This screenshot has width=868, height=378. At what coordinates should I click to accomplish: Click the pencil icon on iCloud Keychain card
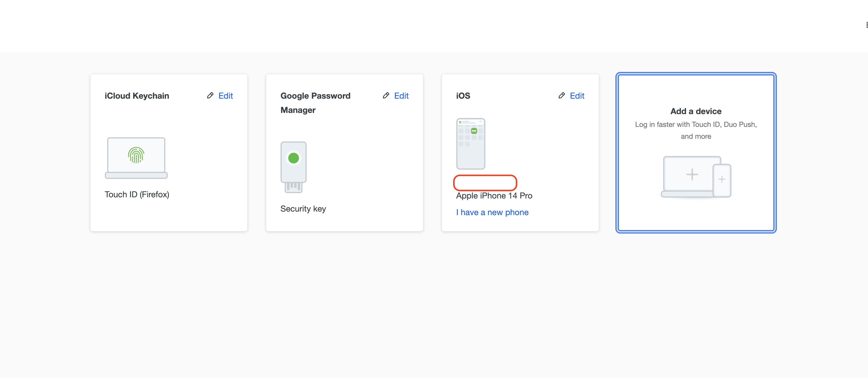click(x=210, y=95)
